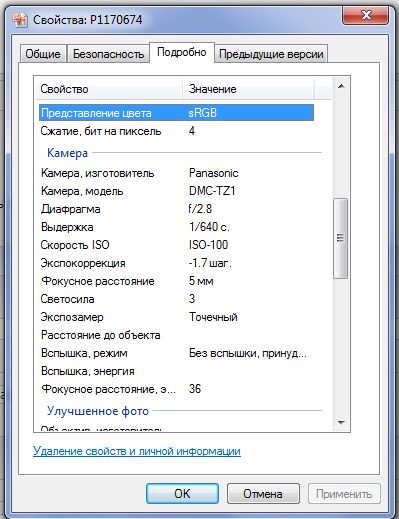Select the Представление цвета row

pos(176,113)
